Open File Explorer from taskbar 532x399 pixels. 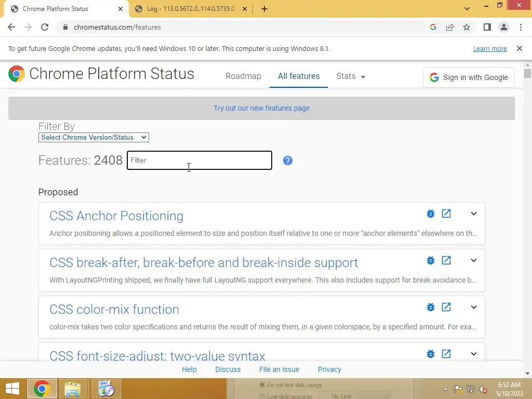73,389
